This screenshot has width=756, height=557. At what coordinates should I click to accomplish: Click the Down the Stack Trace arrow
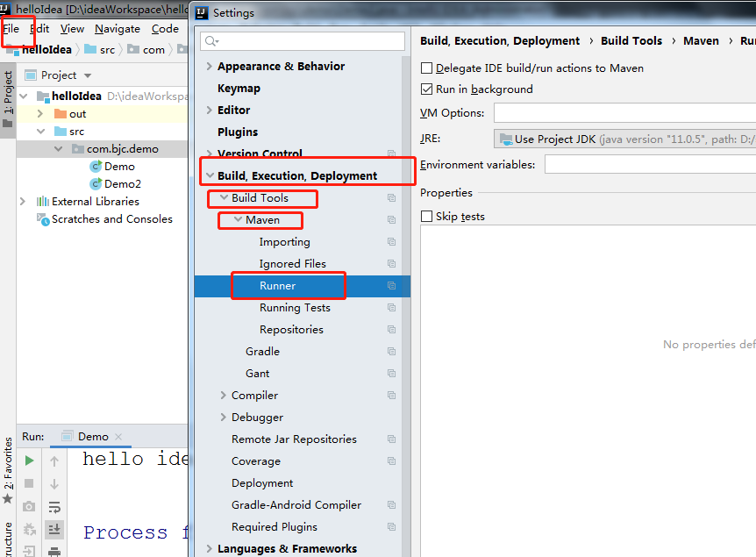54,483
